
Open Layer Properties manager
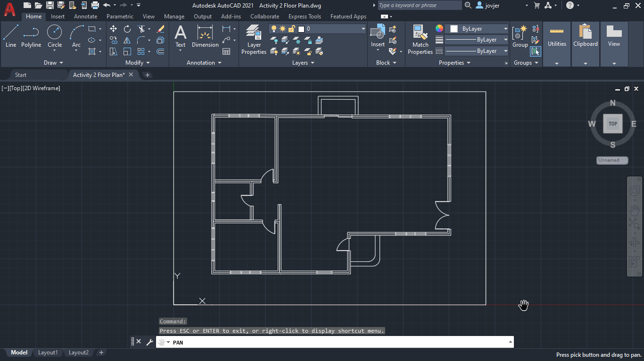click(254, 40)
